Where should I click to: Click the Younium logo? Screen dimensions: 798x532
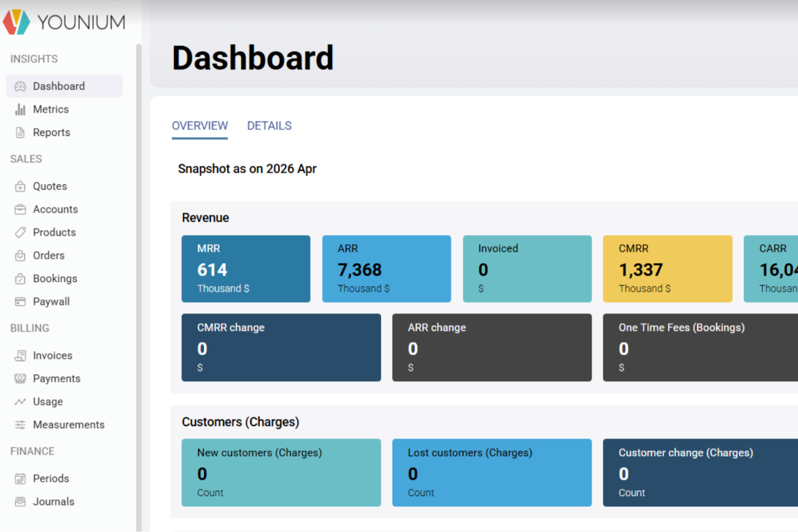[65, 22]
